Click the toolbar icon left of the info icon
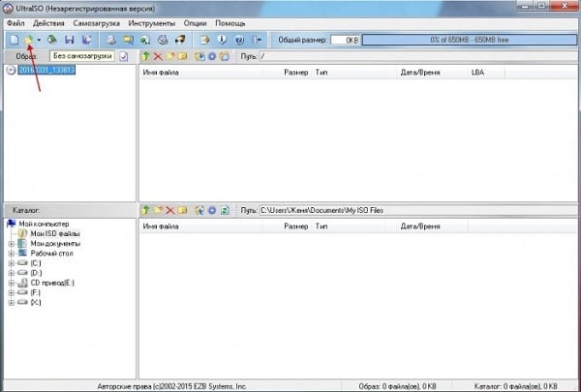This screenshot has height=392, width=581. click(x=205, y=40)
